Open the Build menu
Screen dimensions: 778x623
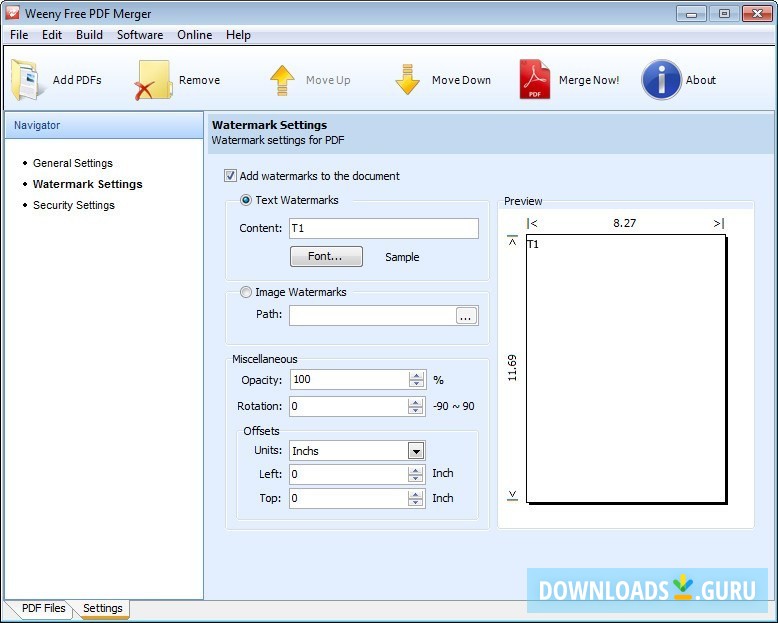(89, 35)
